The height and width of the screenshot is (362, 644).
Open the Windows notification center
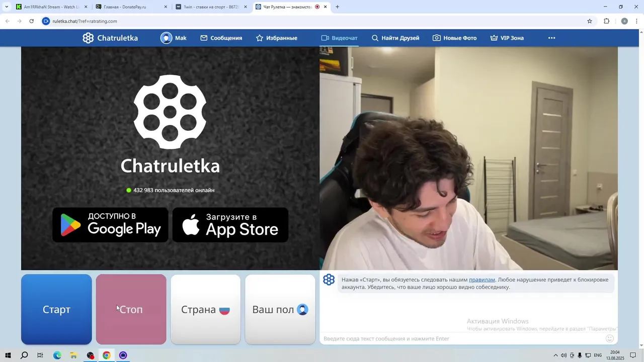click(x=633, y=355)
